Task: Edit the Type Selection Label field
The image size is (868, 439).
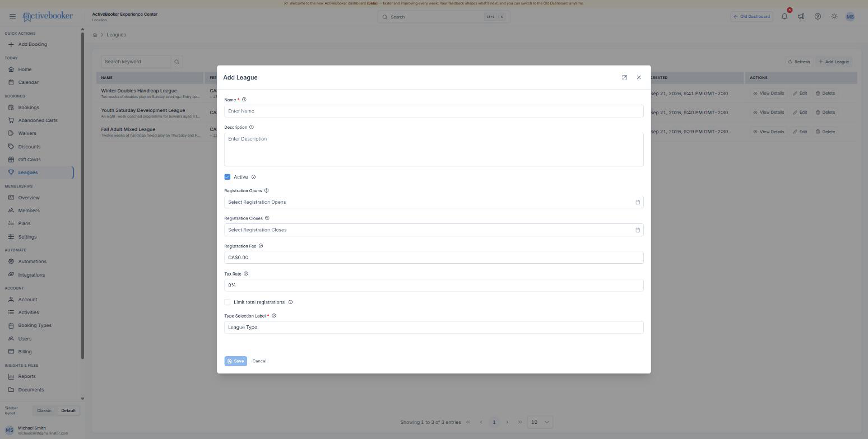Action: (x=434, y=328)
